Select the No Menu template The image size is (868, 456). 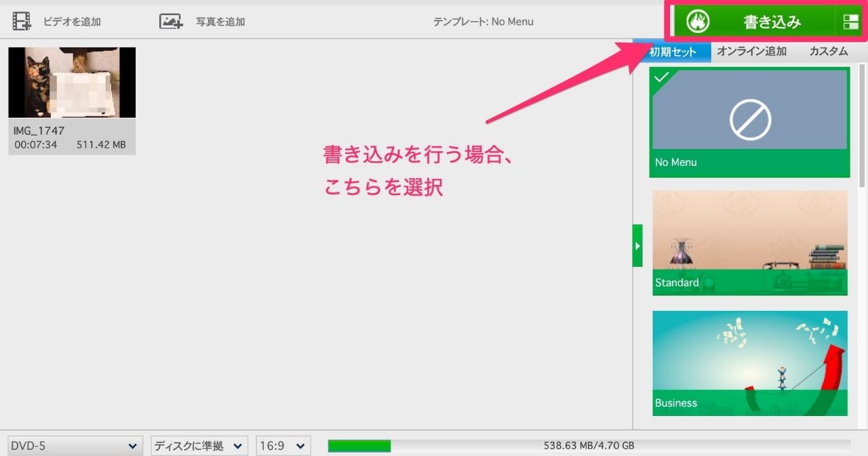click(x=750, y=122)
